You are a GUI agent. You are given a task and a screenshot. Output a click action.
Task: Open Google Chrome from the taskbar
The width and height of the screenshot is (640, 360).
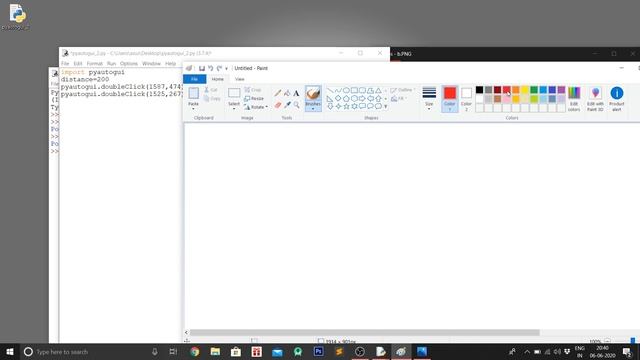pyautogui.click(x=195, y=352)
